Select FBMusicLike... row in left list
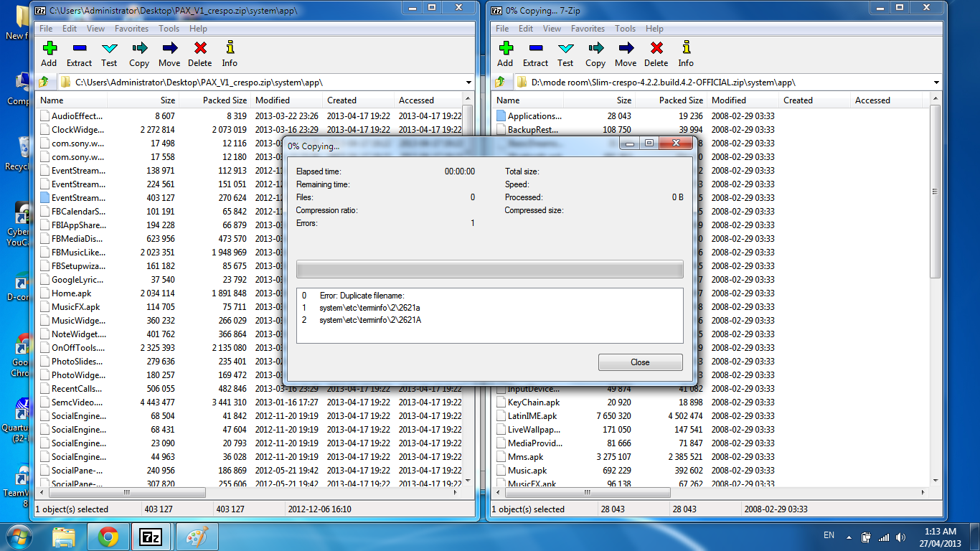The height and width of the screenshot is (551, 980). click(x=250, y=253)
